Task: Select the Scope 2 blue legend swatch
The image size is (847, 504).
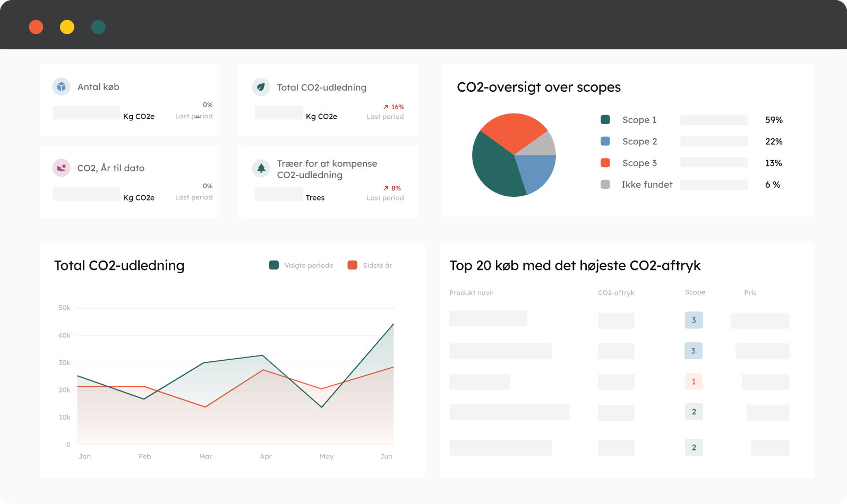Action: [605, 141]
